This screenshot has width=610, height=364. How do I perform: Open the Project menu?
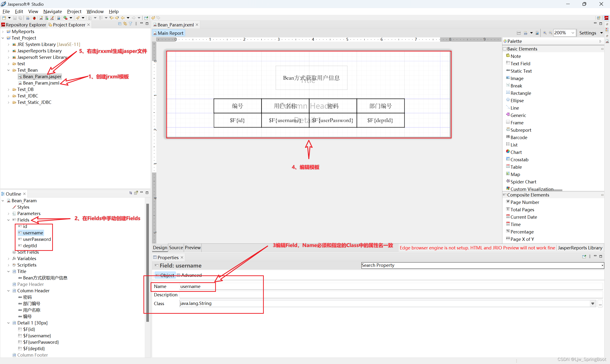click(x=74, y=11)
